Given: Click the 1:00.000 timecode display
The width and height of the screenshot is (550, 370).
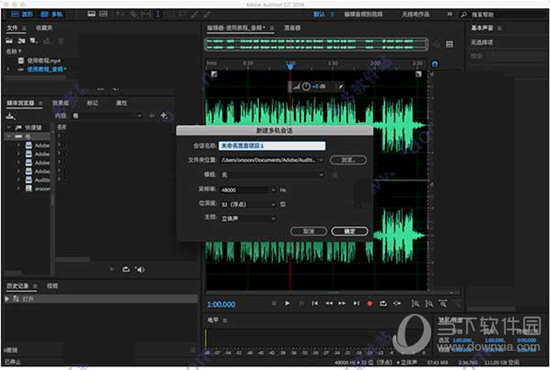Looking at the screenshot, I should tap(221, 304).
